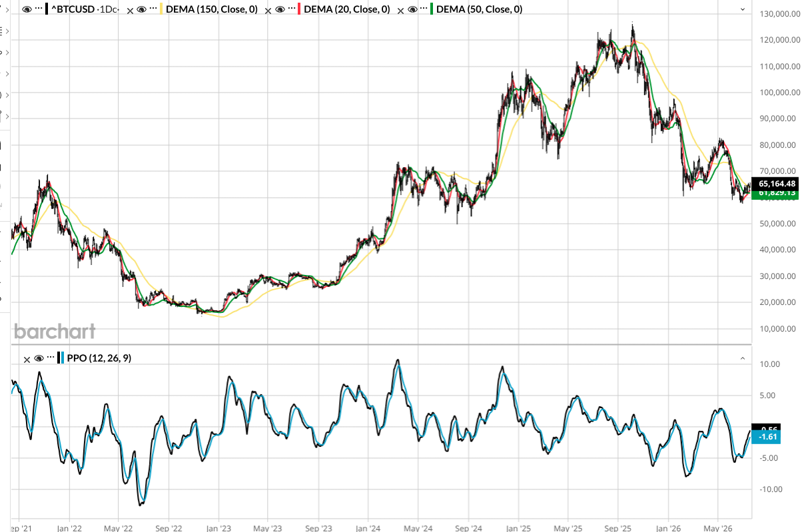The height and width of the screenshot is (532, 806).
Task: Click the Sep '23 date axis label
Action: pos(318,528)
